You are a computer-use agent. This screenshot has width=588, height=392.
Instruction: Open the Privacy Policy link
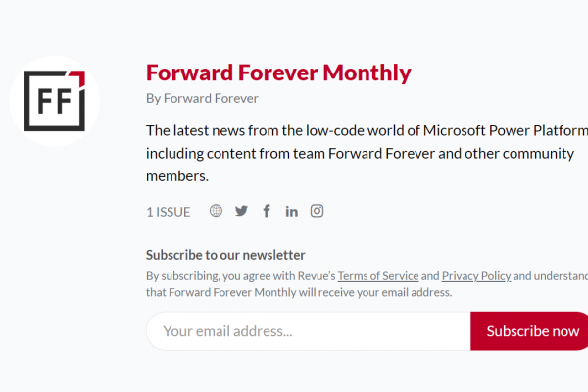click(476, 276)
